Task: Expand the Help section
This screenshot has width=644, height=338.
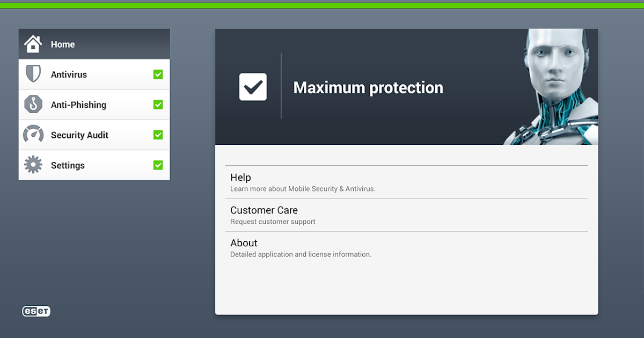Action: 406,182
